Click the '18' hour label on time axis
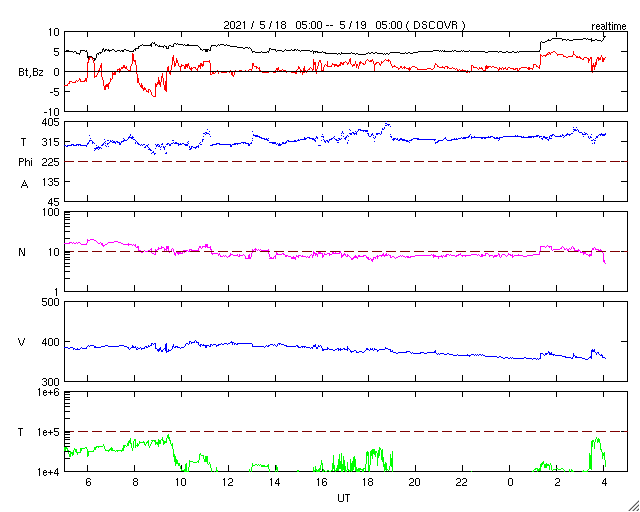 coord(368,482)
